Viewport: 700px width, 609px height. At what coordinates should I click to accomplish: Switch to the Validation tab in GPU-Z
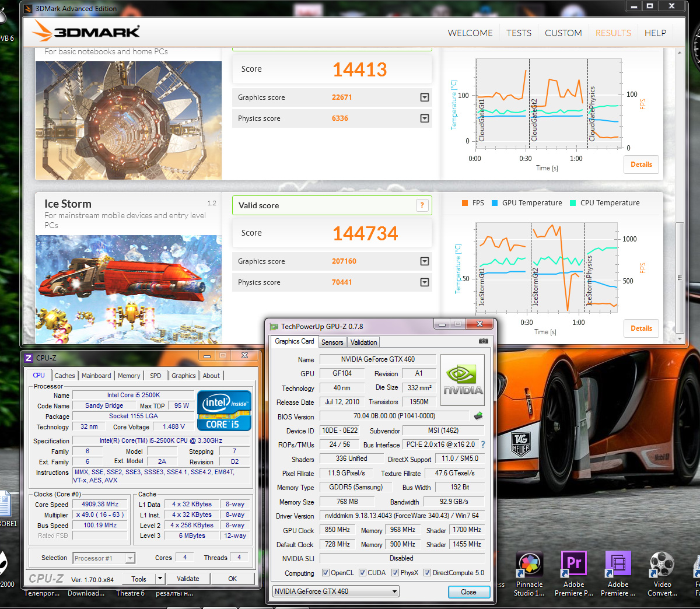click(364, 342)
